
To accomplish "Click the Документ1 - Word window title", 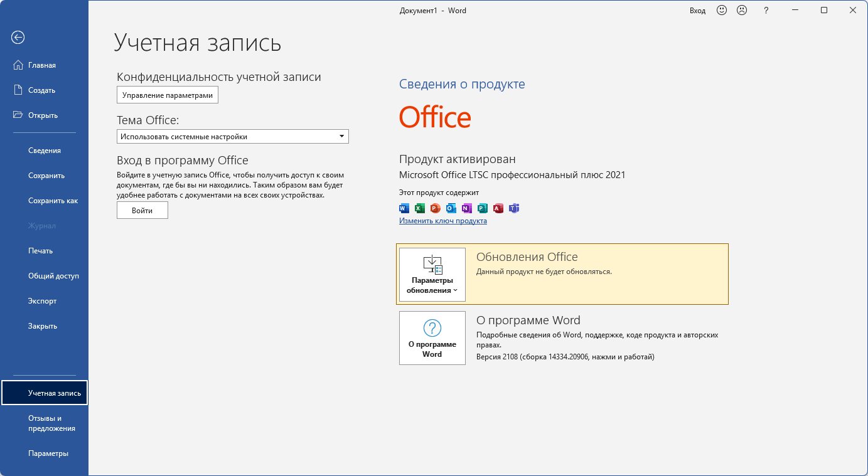I will coord(433,11).
